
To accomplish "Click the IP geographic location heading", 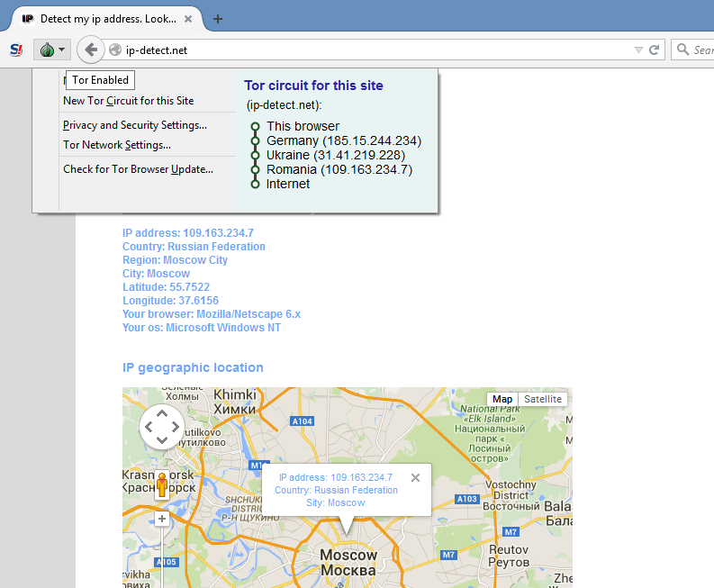I will point(193,367).
